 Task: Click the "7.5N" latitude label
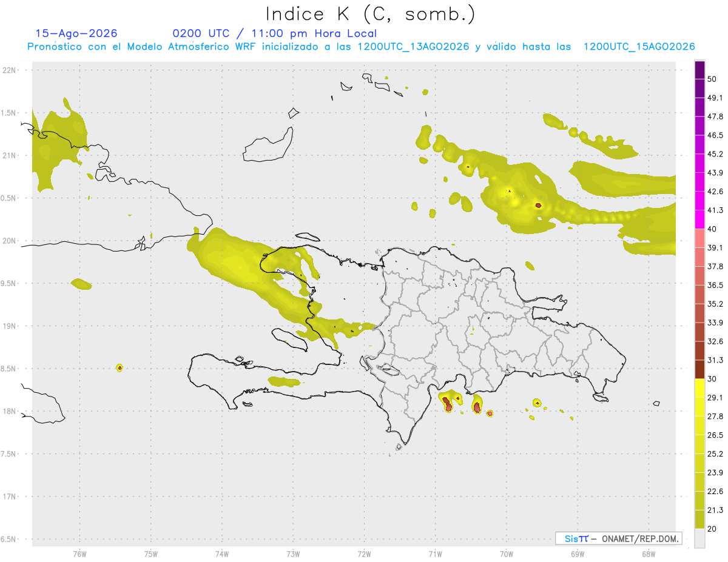coord(9,454)
